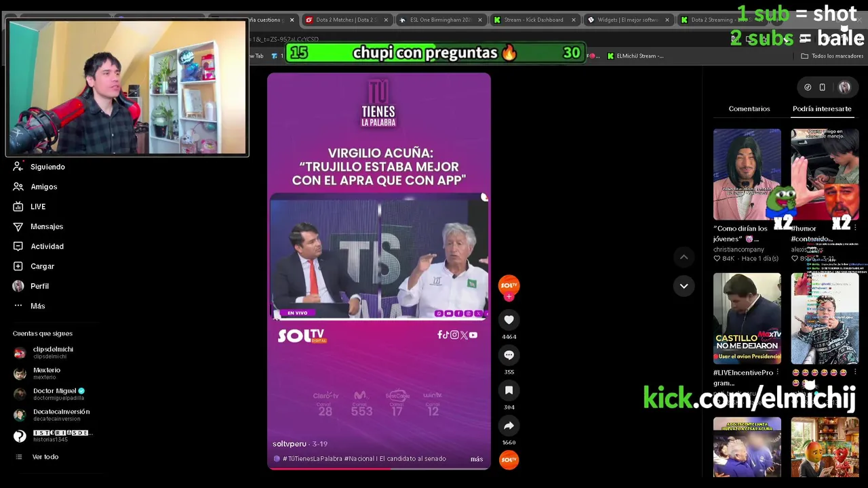
Task: Open ELMichiJ Stream bookmark
Action: click(x=635, y=56)
